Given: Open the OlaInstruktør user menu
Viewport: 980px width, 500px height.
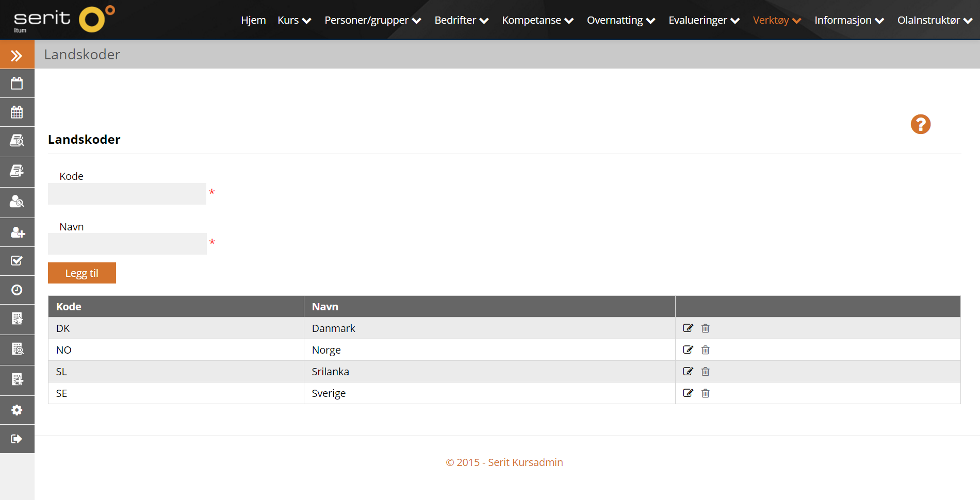Looking at the screenshot, I should pos(935,20).
